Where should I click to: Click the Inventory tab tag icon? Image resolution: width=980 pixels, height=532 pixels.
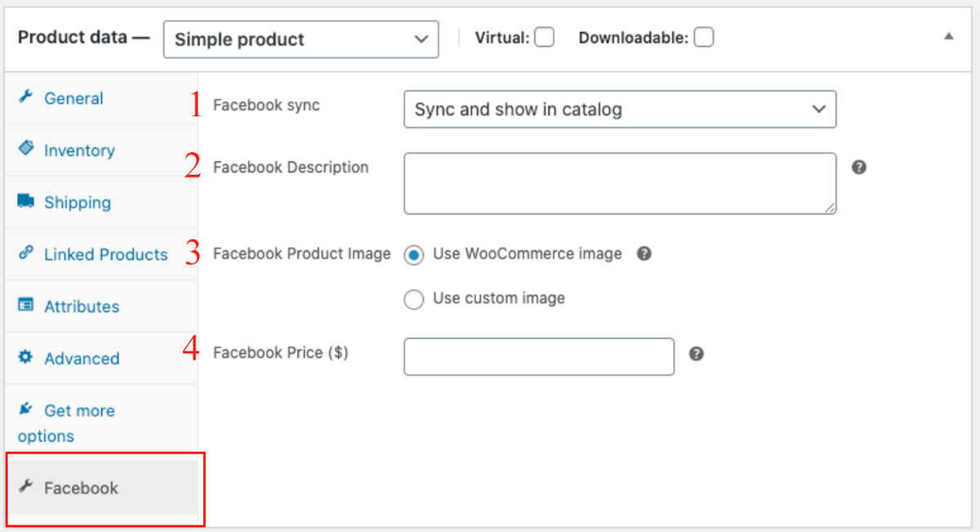coord(25,149)
